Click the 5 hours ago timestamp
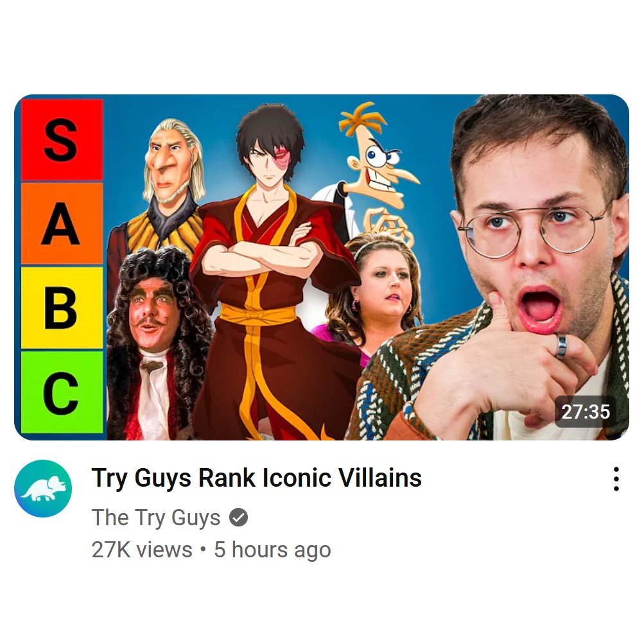Viewport: 644px width, 644px height. [x=272, y=550]
